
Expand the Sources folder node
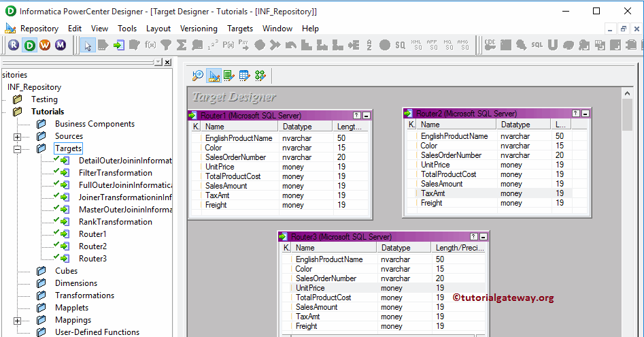(x=18, y=136)
